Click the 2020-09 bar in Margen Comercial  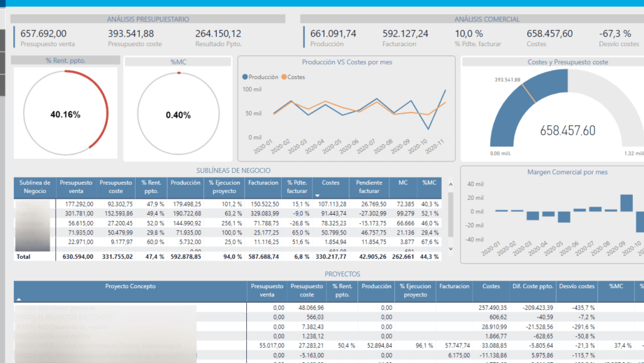(x=627, y=203)
